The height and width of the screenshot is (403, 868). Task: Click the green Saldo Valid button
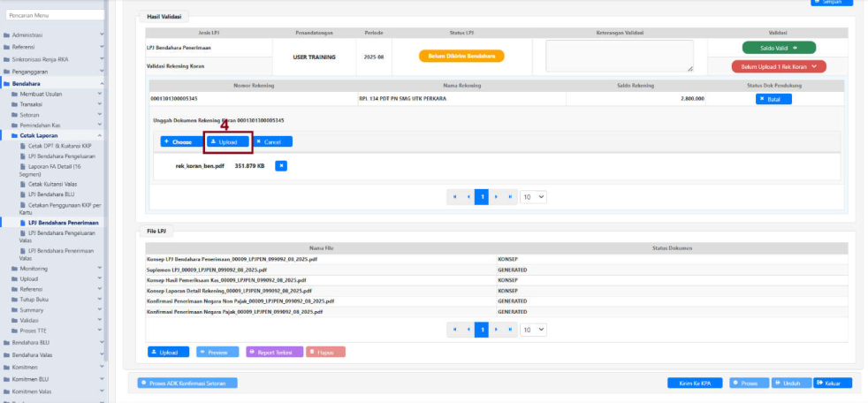(778, 48)
